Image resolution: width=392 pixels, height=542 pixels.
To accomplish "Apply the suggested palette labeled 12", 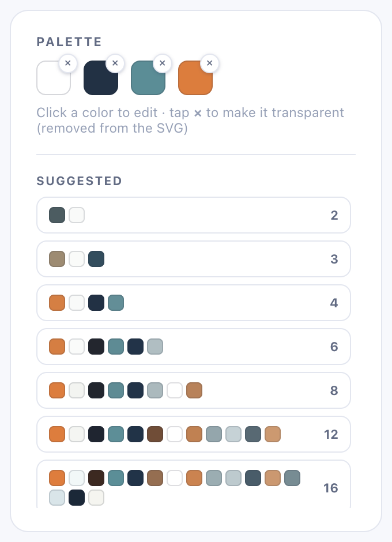I will pos(194,434).
